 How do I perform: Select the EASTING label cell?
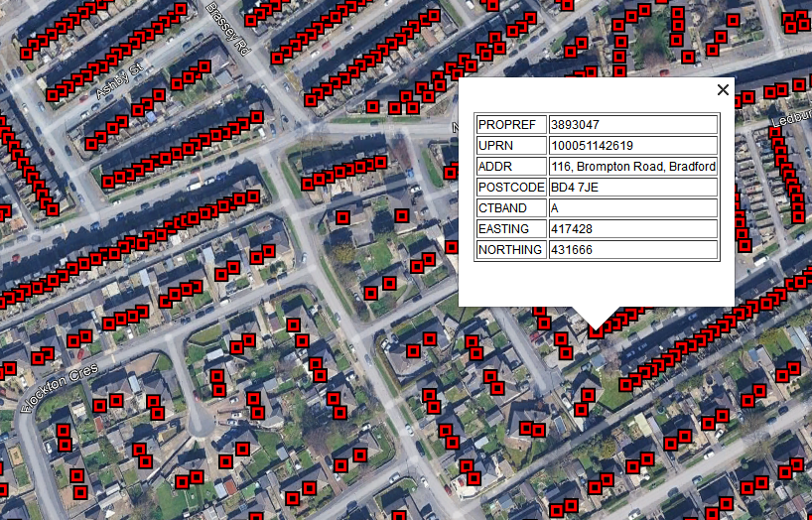[x=511, y=229]
